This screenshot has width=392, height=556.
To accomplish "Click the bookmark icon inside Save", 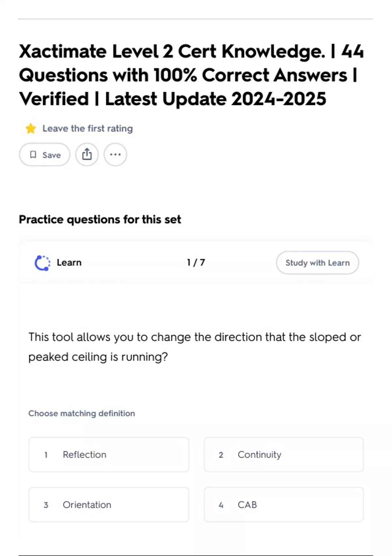I will click(x=33, y=155).
